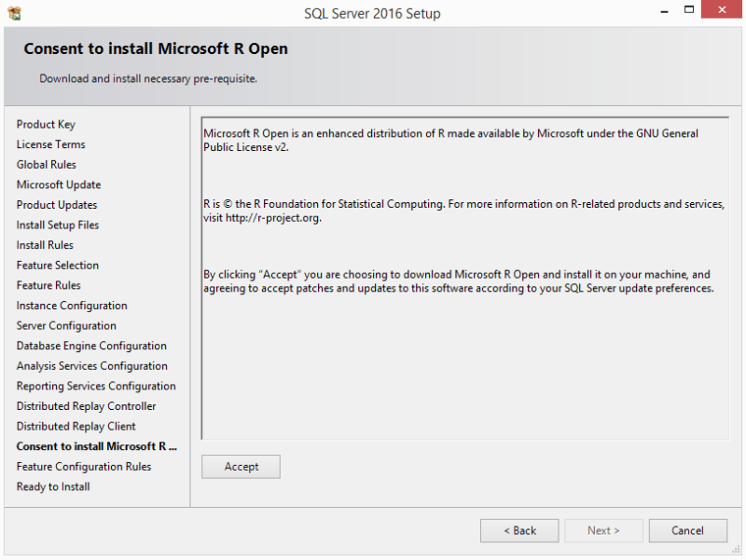Click the Microsoft R Open license text box
Viewport: 746px width, 560px height.
(464, 278)
